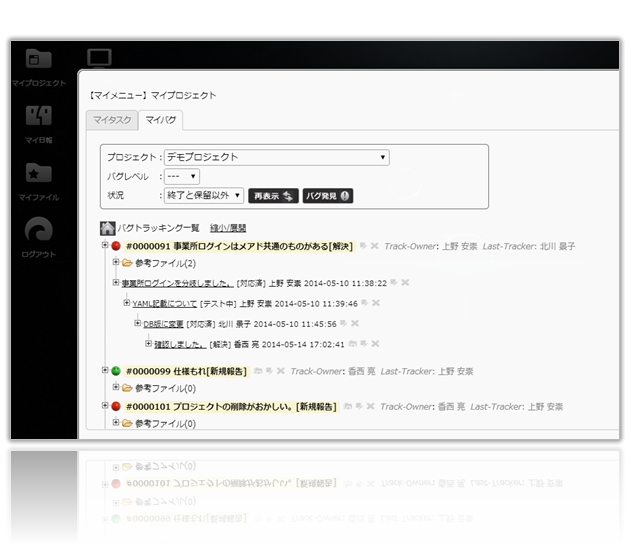
Task: Open the プロジェクト dropdown showing デモプロジェクト
Action: pos(277,157)
